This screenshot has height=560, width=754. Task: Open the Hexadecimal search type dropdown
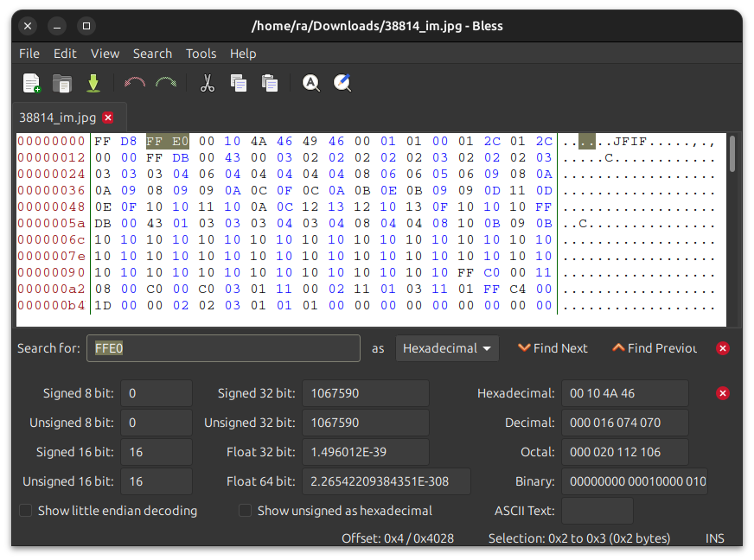(x=447, y=348)
